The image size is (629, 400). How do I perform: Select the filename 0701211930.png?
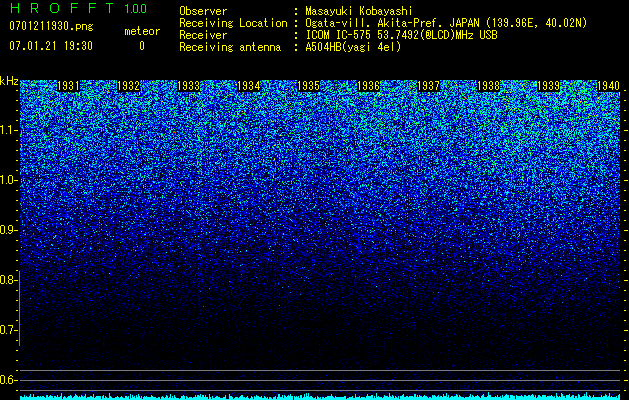pyautogui.click(x=51, y=26)
